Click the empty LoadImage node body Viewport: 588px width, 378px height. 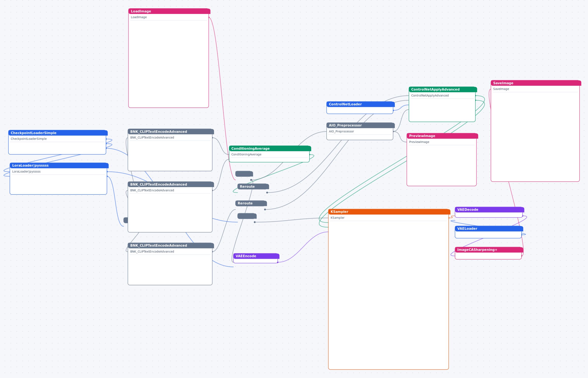(x=168, y=64)
